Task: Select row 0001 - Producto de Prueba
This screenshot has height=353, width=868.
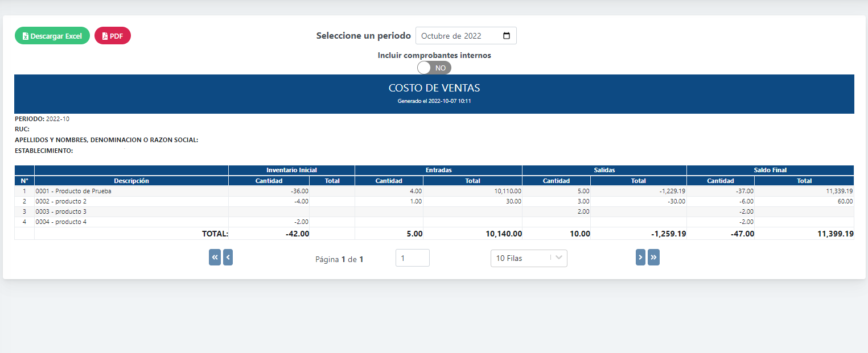Action: click(73, 191)
